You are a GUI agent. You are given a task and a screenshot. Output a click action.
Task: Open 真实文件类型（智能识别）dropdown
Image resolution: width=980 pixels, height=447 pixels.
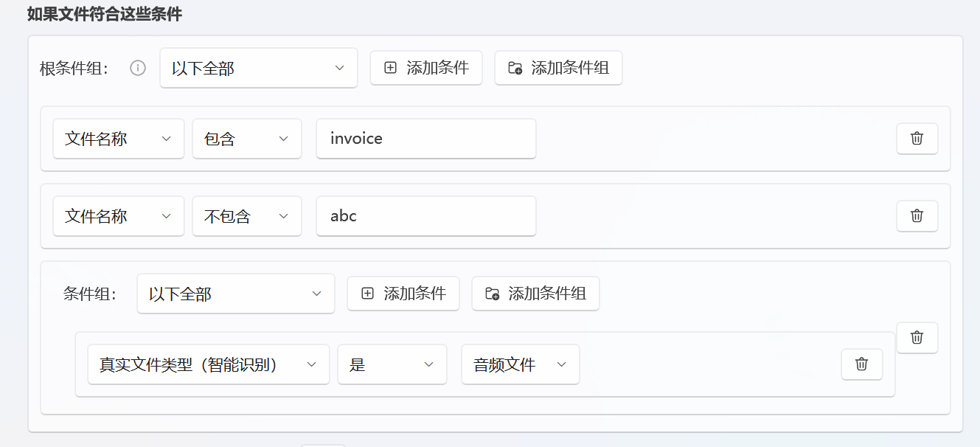tap(209, 364)
